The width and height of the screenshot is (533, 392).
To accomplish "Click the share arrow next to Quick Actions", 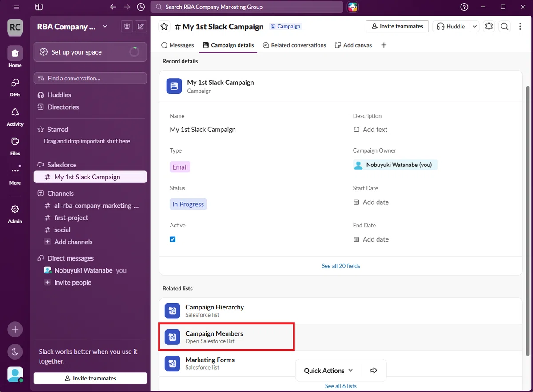I will [374, 371].
